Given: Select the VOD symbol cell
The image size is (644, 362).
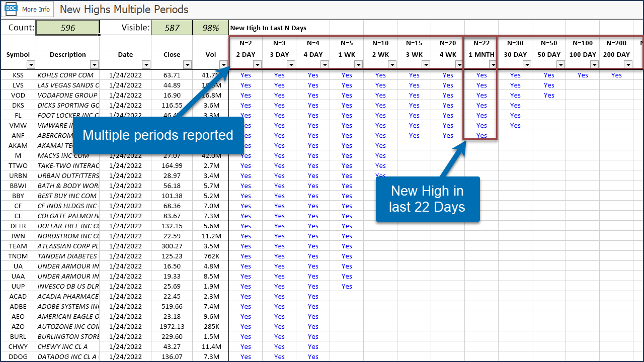Looking at the screenshot, I should [18, 96].
